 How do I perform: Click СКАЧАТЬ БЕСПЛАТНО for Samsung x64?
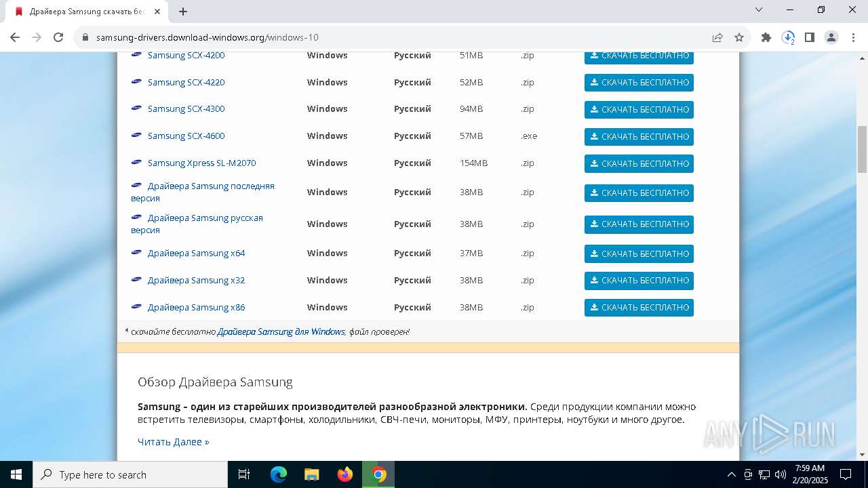coord(639,253)
